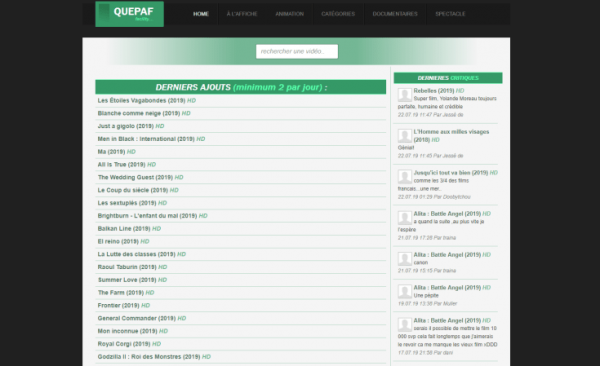
Task: Click the QUEPAF logo
Action: click(129, 14)
